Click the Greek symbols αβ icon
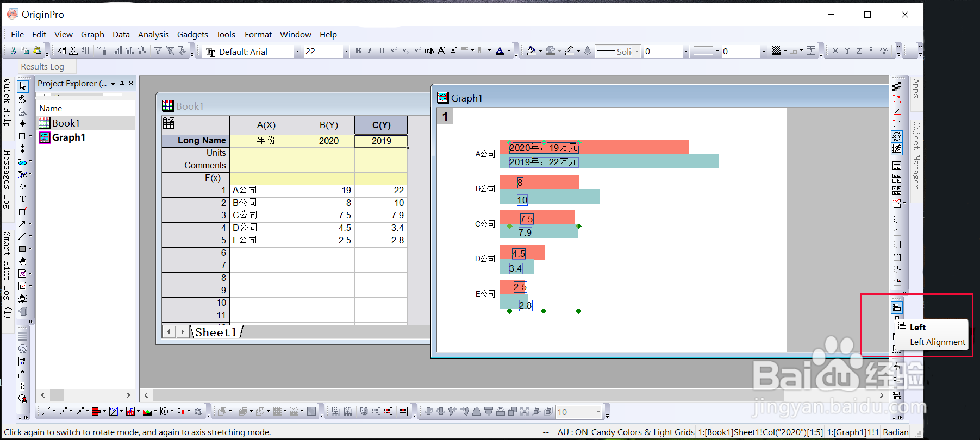The height and width of the screenshot is (440, 980). click(x=429, y=51)
